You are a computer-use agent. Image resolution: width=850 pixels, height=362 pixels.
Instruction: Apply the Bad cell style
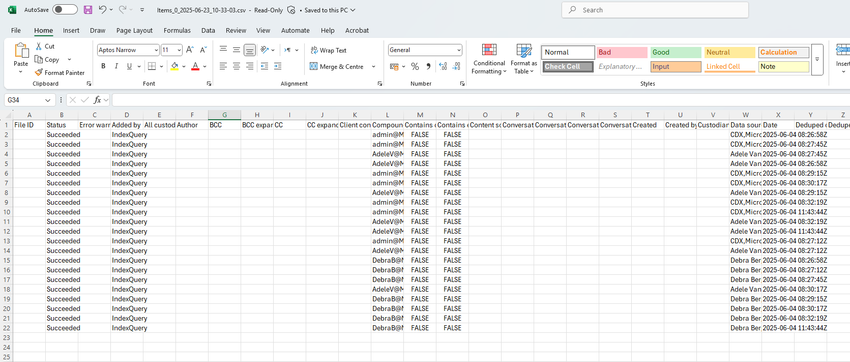coord(622,53)
